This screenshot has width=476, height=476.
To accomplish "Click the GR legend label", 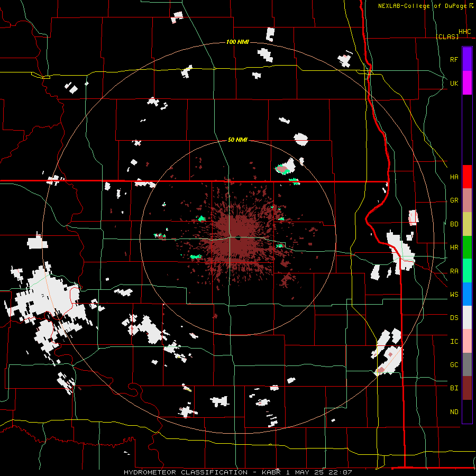I will click(x=454, y=200).
